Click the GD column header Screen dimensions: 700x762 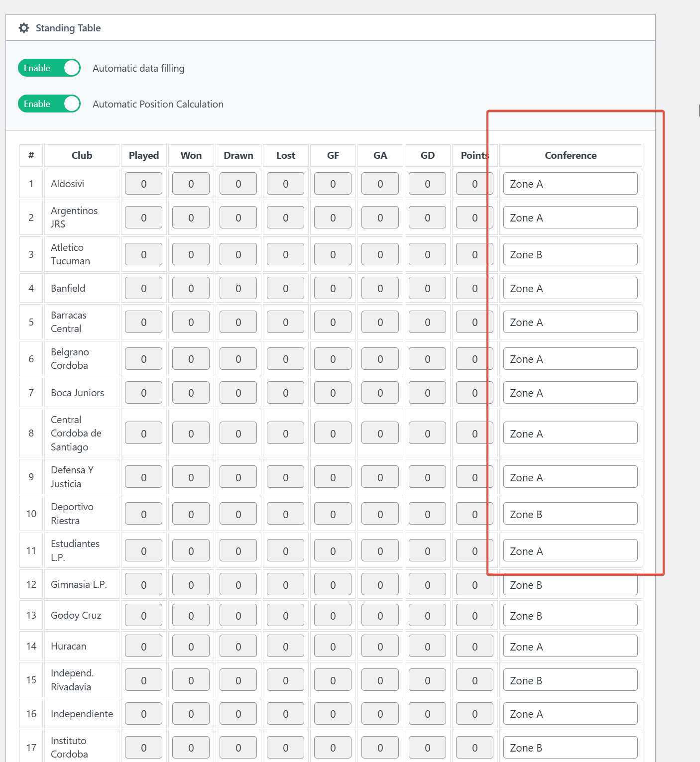pos(428,155)
